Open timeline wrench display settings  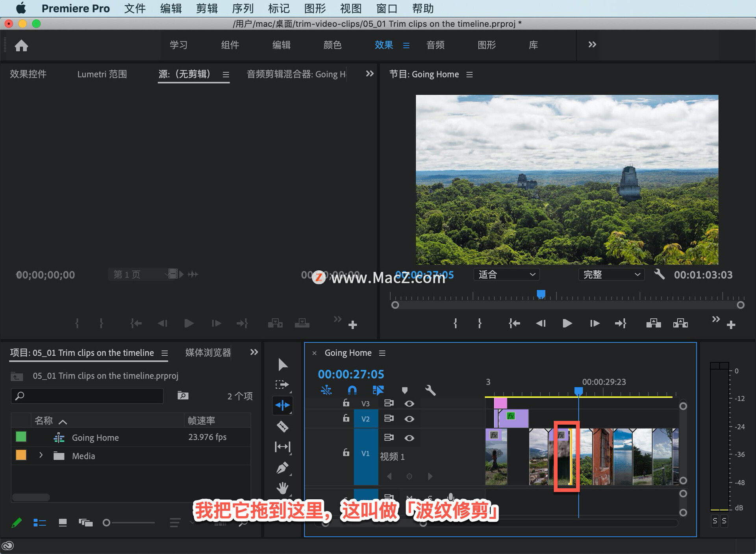[430, 390]
